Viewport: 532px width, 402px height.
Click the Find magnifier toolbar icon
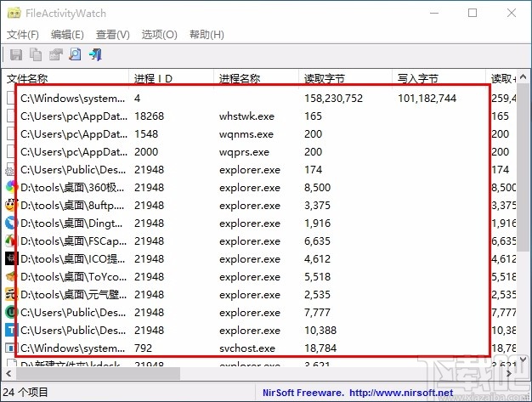coord(75,54)
